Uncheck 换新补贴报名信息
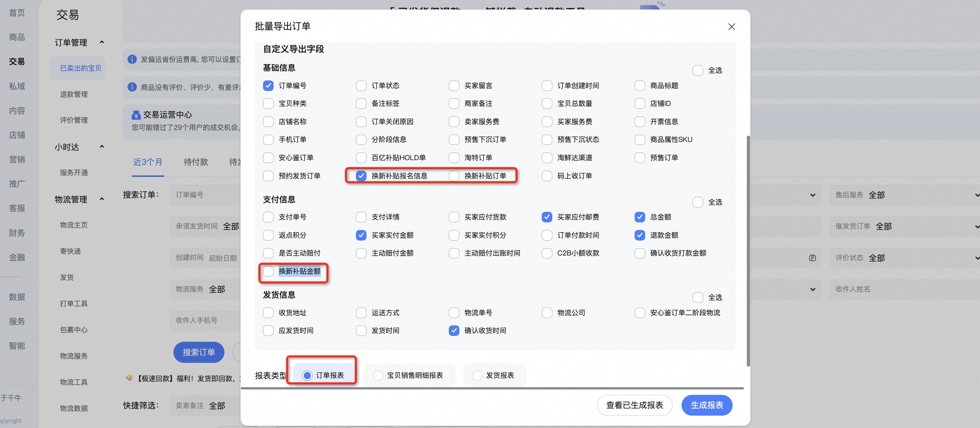The image size is (980, 428). click(x=361, y=176)
